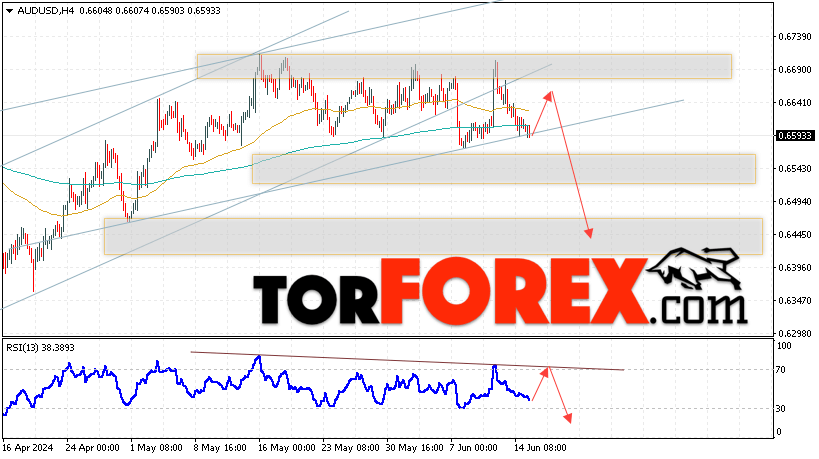The width and height of the screenshot is (819, 459).
Task: Click the 8 May 16:00 date label
Action: tap(220, 448)
